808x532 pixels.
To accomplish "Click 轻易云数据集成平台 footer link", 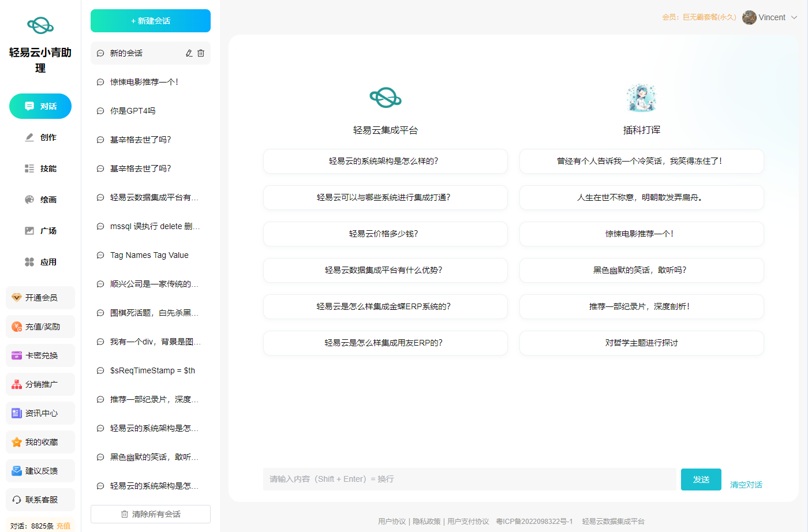I will 614,522.
